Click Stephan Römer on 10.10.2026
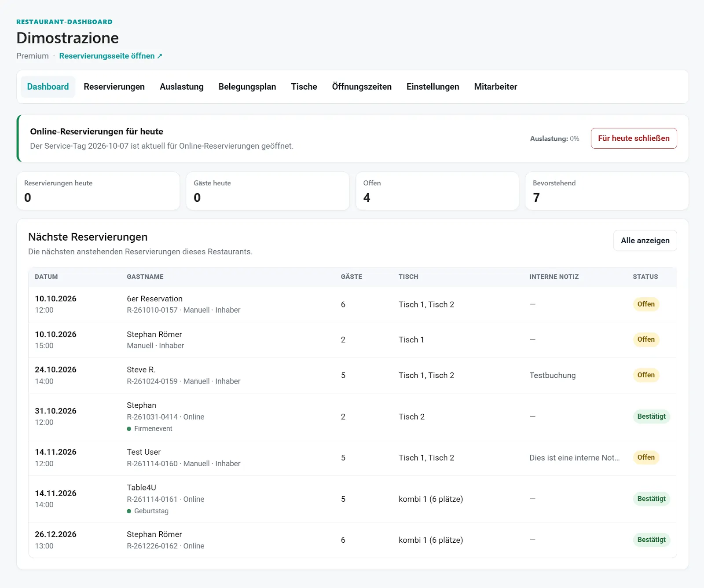This screenshot has width=704, height=588. click(x=154, y=334)
